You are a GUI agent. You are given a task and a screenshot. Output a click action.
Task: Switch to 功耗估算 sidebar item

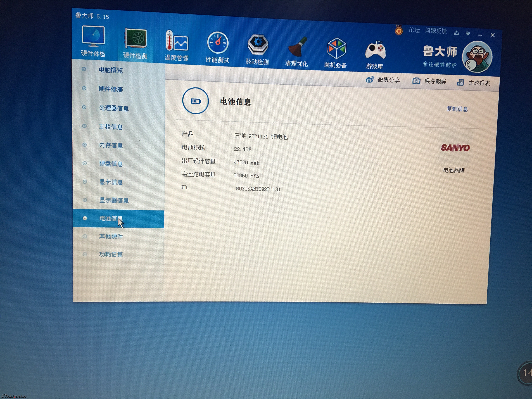[111, 254]
